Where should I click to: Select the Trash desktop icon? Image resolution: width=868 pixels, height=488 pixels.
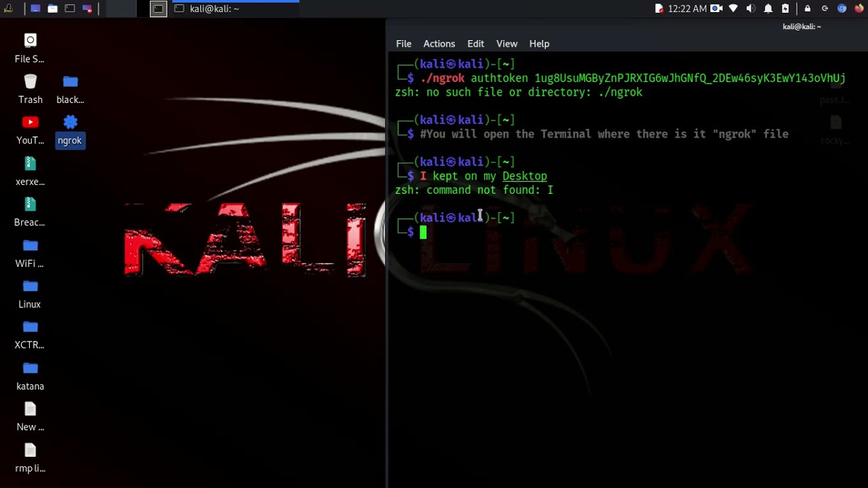30,89
